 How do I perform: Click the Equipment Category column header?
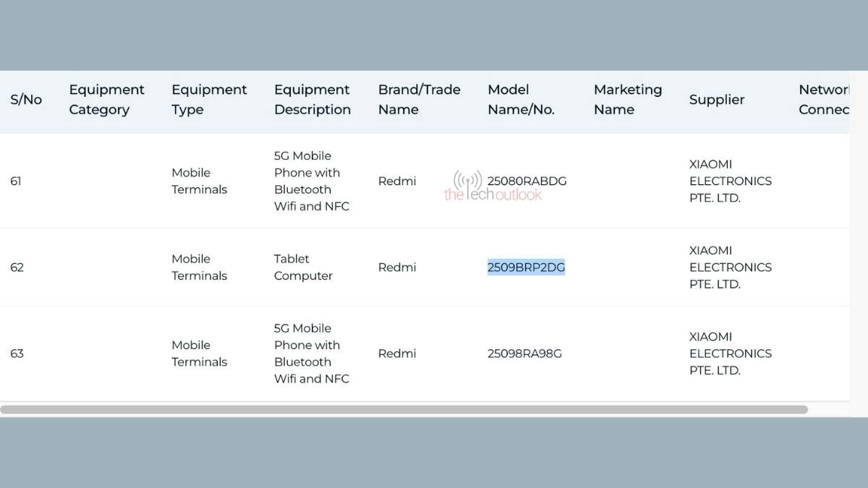pos(106,100)
